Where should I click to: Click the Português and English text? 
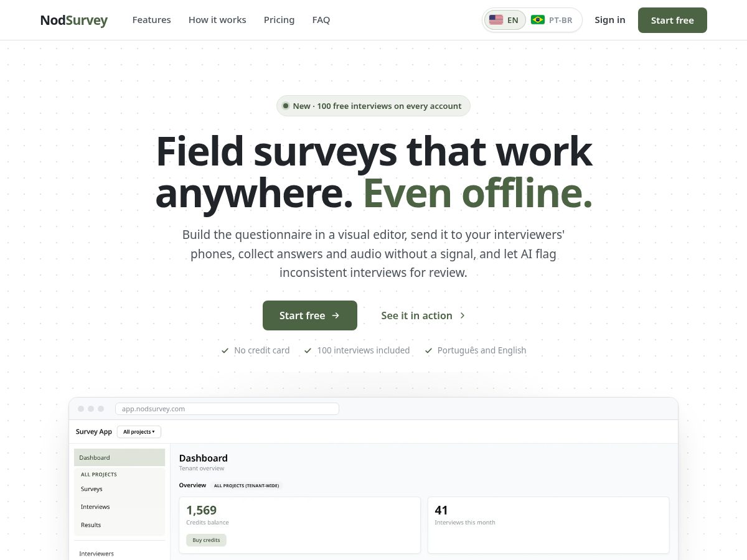[482, 350]
